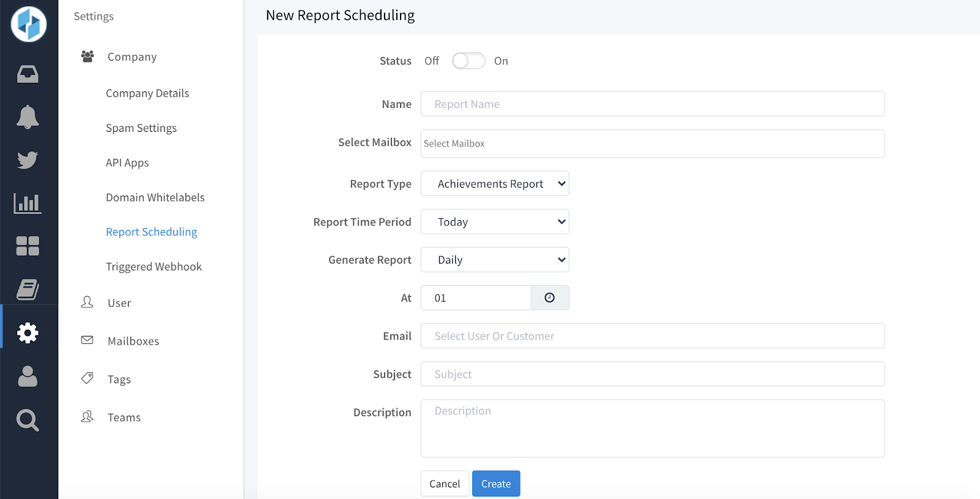980x499 pixels.
Task: Open the dashboard grid icon
Action: pyautogui.click(x=28, y=246)
